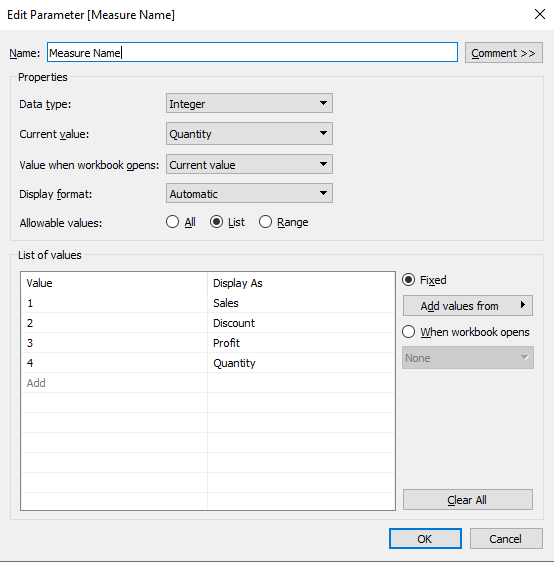Cancel the parameter edit

[506, 539]
